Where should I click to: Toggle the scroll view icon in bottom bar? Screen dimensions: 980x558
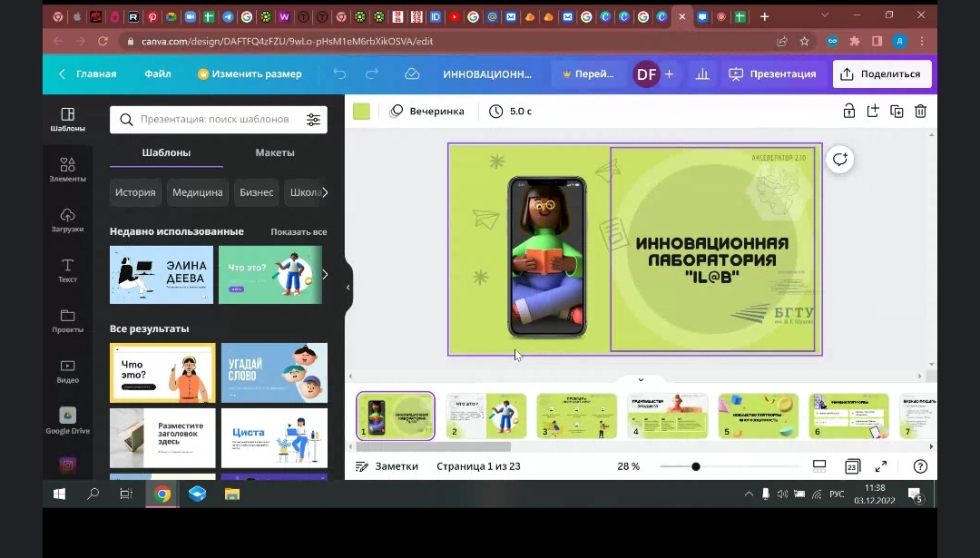818,466
